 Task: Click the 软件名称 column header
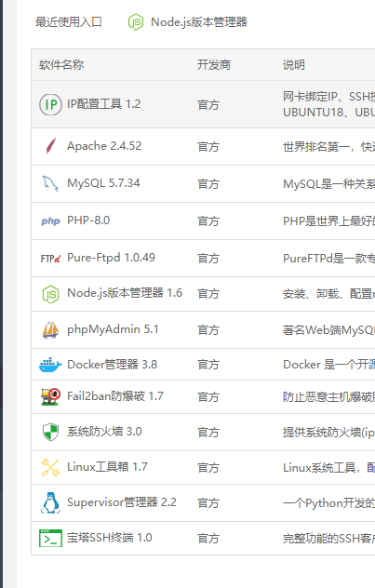pyautogui.click(x=61, y=65)
